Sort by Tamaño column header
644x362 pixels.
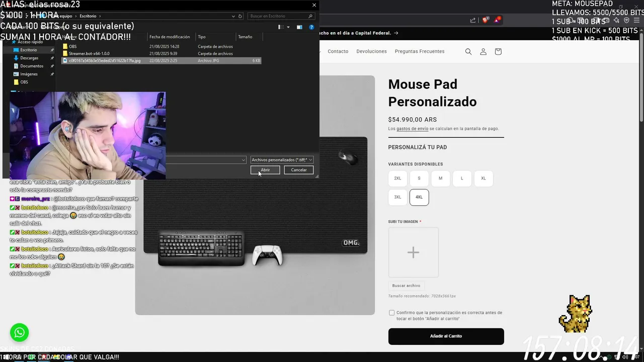249,37
